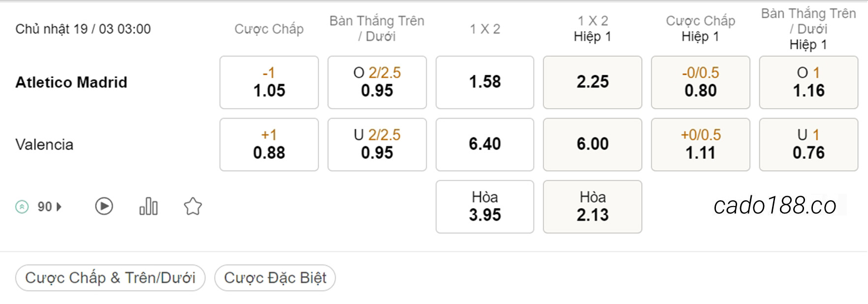The image size is (868, 304).
Task: Select first-half Atletico win at 2.25
Action: click(x=592, y=82)
